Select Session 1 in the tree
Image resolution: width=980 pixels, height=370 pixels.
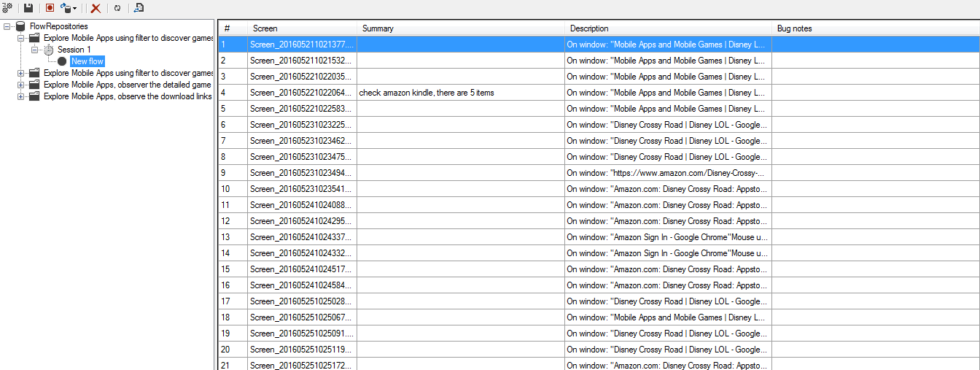click(74, 50)
